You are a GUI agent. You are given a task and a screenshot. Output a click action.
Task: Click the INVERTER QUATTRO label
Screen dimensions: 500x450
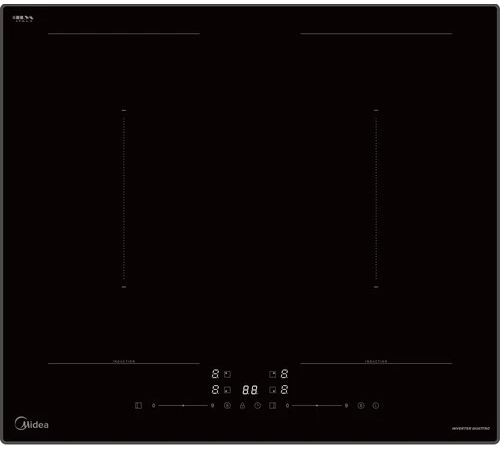click(x=471, y=428)
